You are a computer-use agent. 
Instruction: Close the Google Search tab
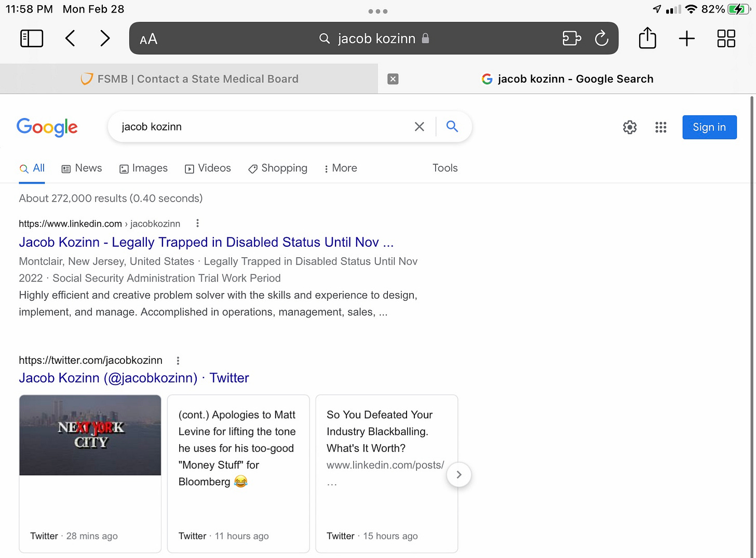pos(393,79)
